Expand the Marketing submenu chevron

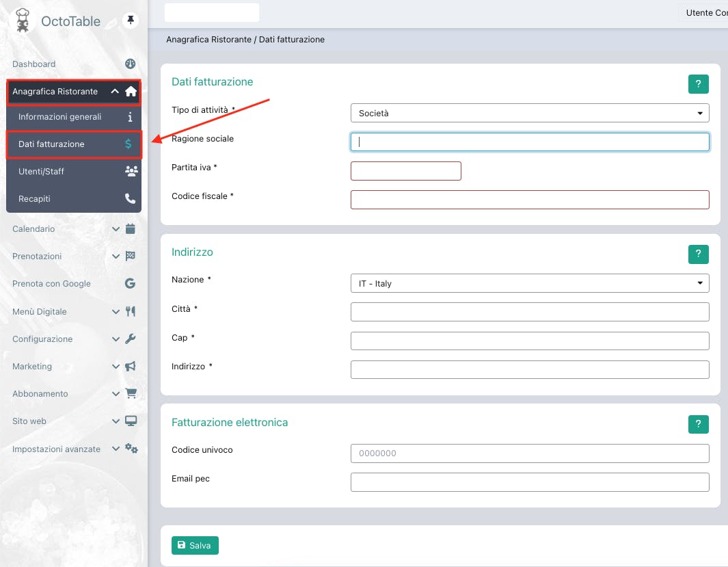tap(116, 367)
